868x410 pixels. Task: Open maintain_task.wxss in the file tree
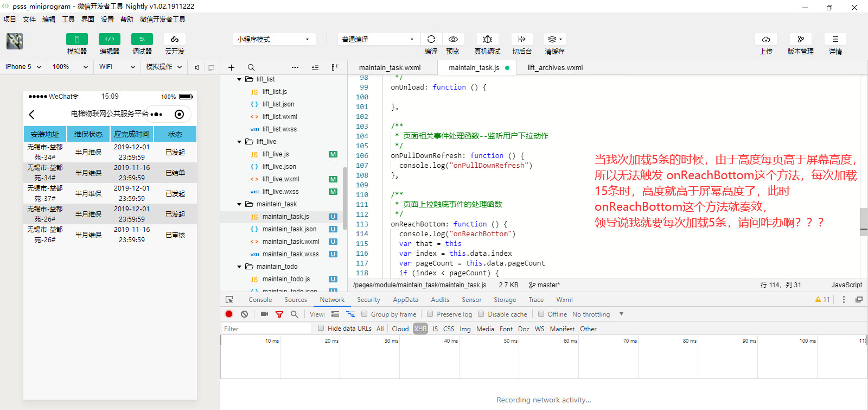[290, 254]
